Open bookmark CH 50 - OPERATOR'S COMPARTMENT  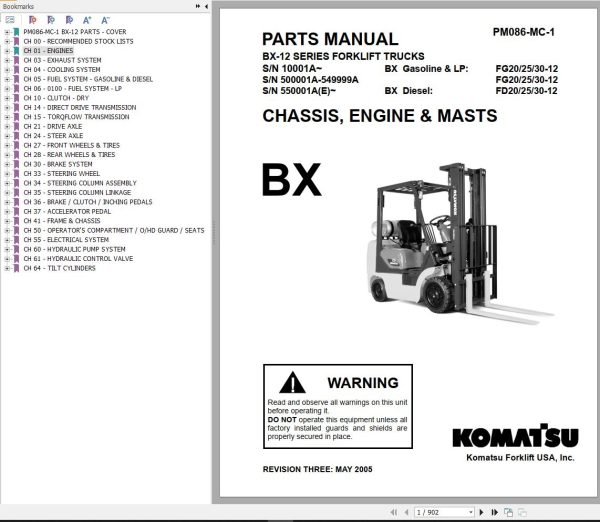pyautogui.click(x=114, y=230)
